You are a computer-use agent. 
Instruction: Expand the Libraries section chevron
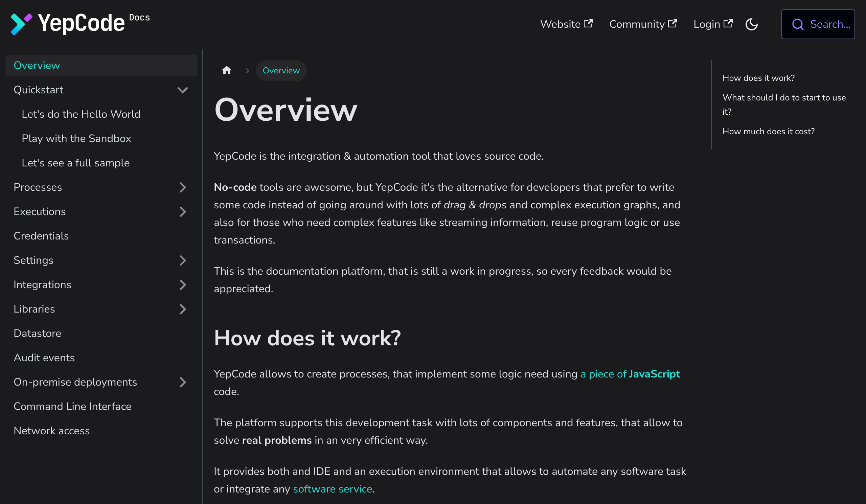click(182, 309)
